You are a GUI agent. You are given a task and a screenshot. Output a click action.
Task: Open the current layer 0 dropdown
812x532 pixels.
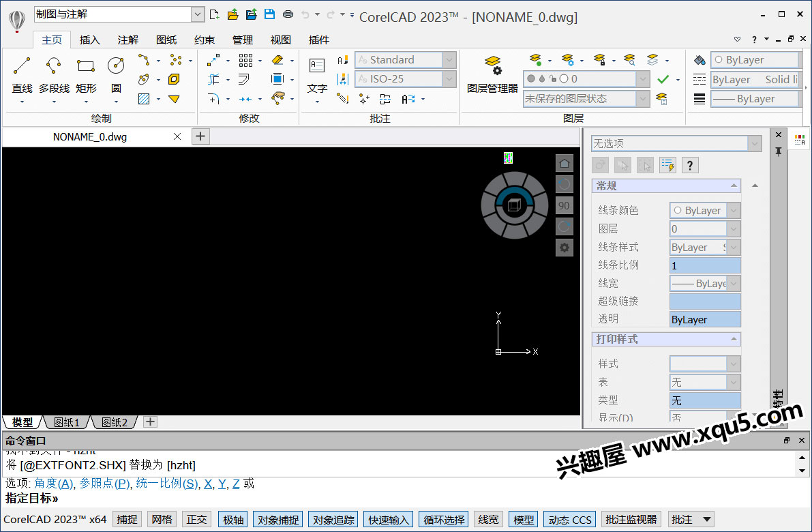click(643, 78)
